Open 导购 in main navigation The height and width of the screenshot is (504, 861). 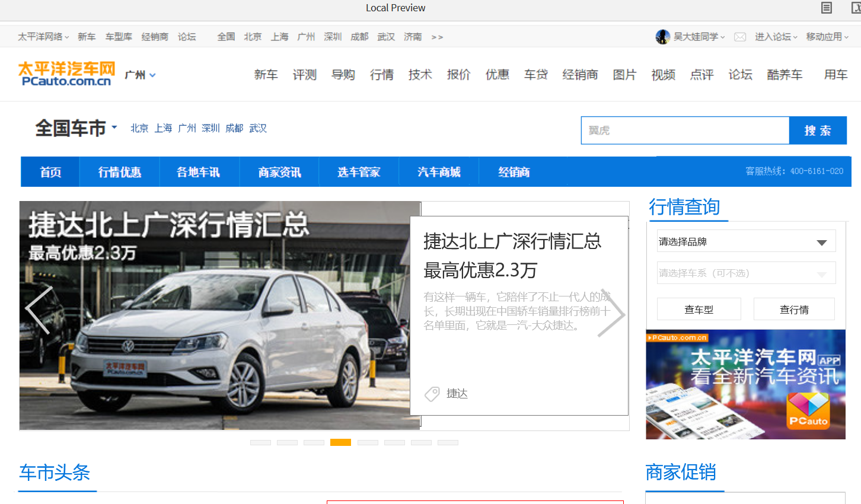point(343,75)
